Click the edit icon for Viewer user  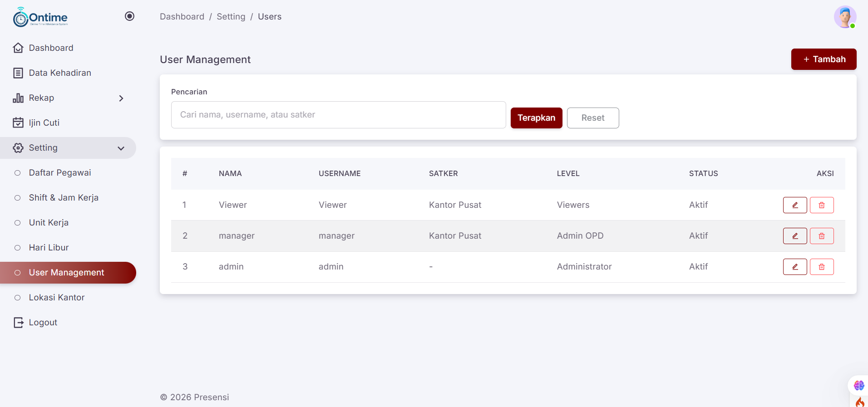pyautogui.click(x=794, y=205)
